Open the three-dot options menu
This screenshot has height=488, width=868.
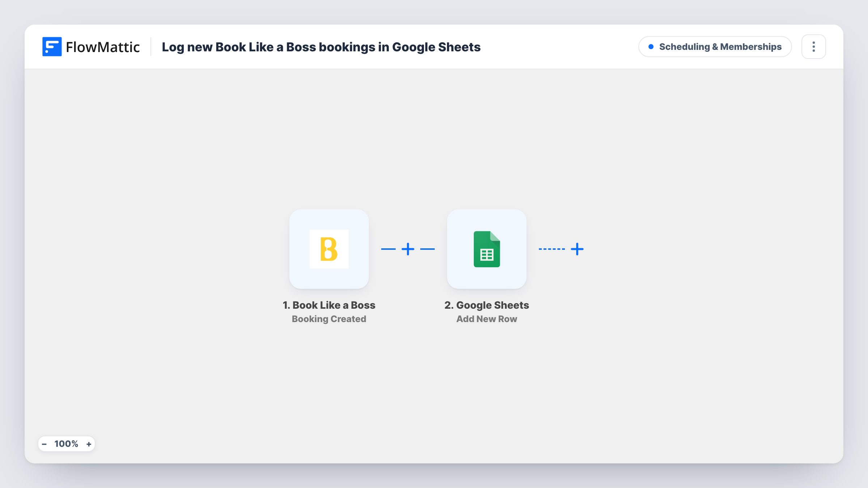[x=813, y=47]
